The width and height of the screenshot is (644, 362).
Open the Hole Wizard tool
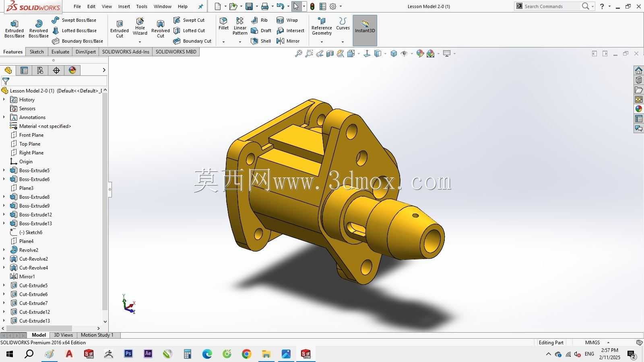(140, 27)
